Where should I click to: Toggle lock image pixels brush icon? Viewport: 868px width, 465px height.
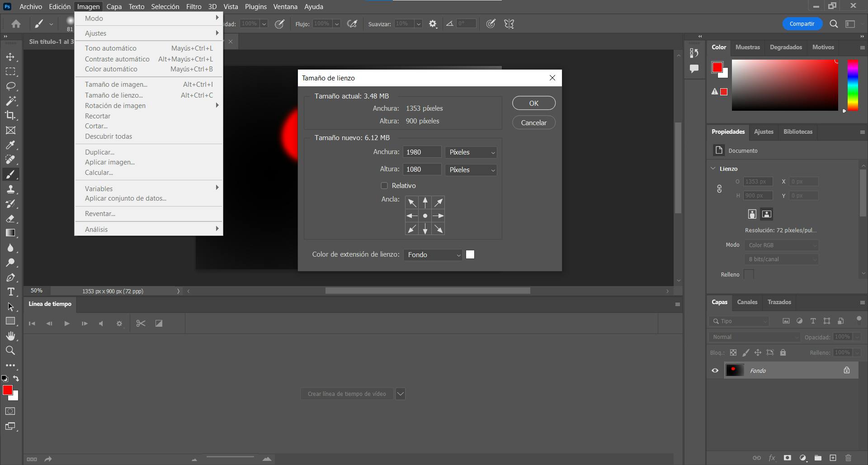tap(745, 352)
